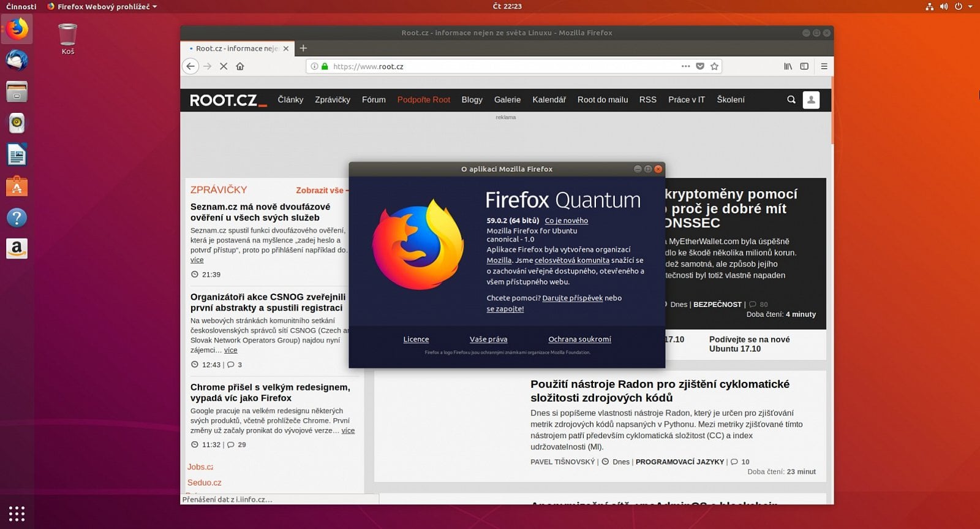Click the Firefox forward arrow
The image size is (980, 529).
207,66
